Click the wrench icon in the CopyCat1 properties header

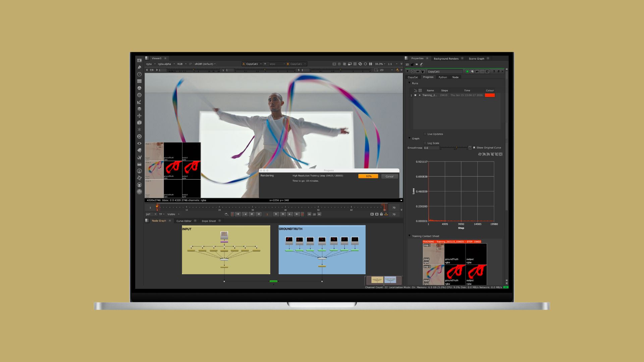click(422, 71)
